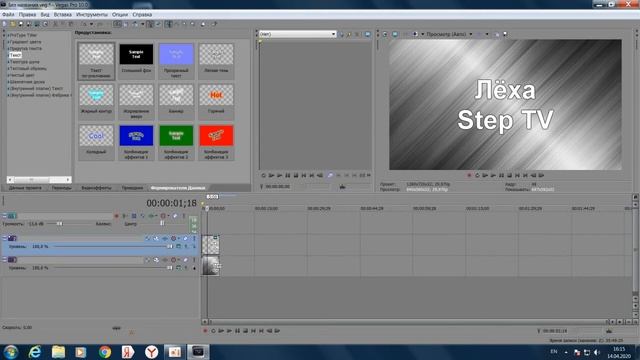640x360 pixels.
Task: Click the Save project toolbar icon
Action: click(21, 24)
